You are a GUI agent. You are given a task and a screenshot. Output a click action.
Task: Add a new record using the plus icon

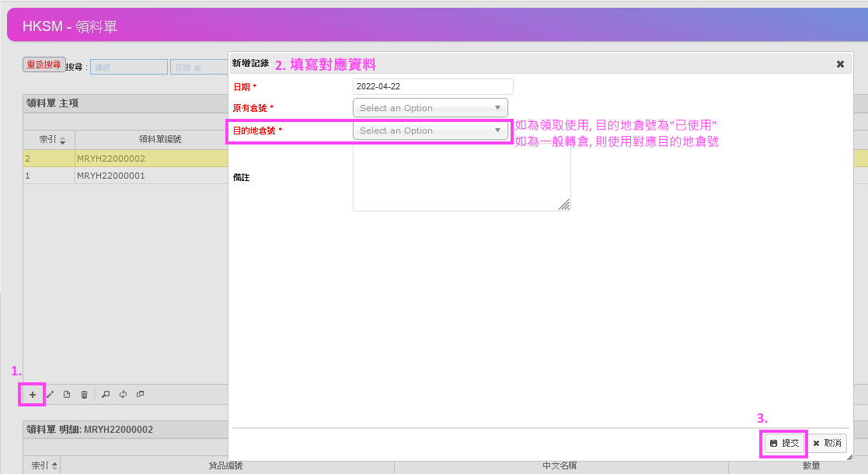[x=32, y=394]
